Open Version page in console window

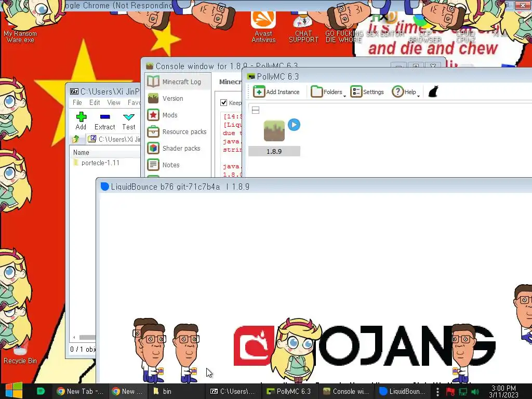tap(178, 98)
